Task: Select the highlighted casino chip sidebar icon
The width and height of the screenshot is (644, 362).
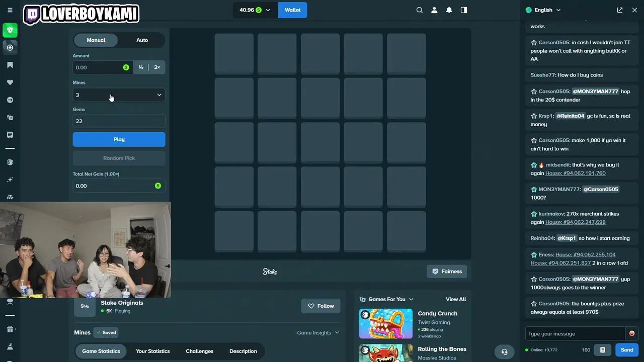Action: point(10,47)
